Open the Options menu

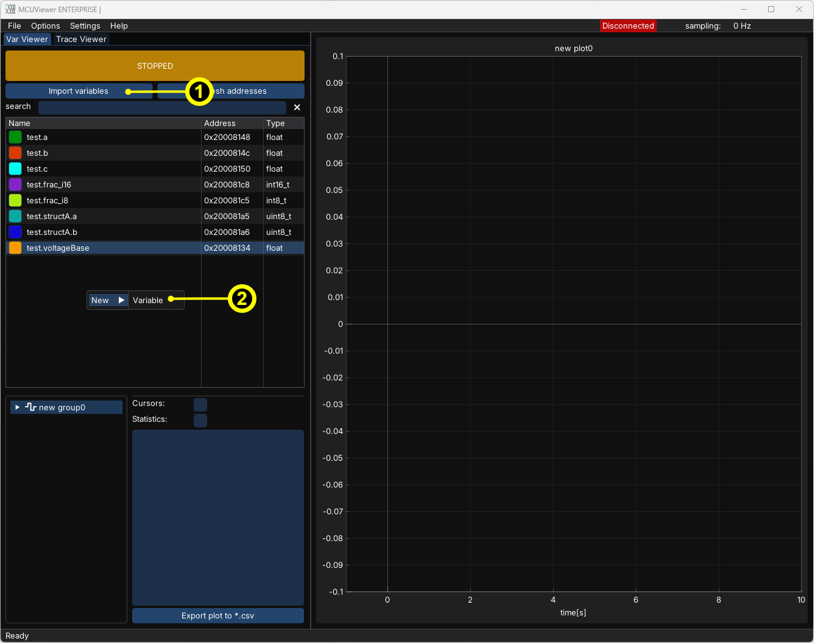click(x=45, y=26)
